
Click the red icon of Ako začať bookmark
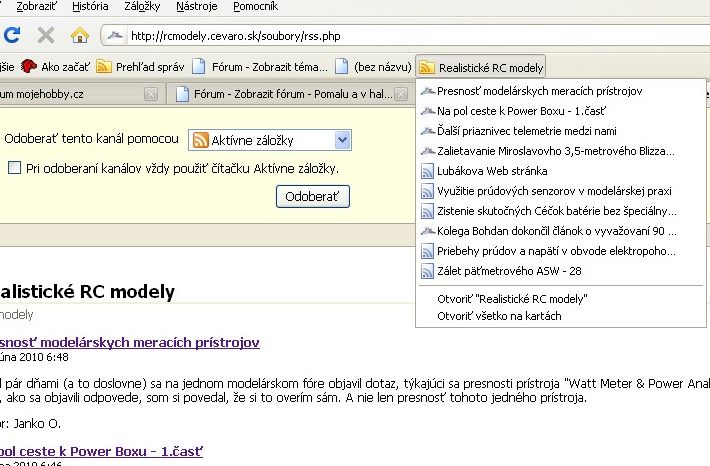coord(29,66)
